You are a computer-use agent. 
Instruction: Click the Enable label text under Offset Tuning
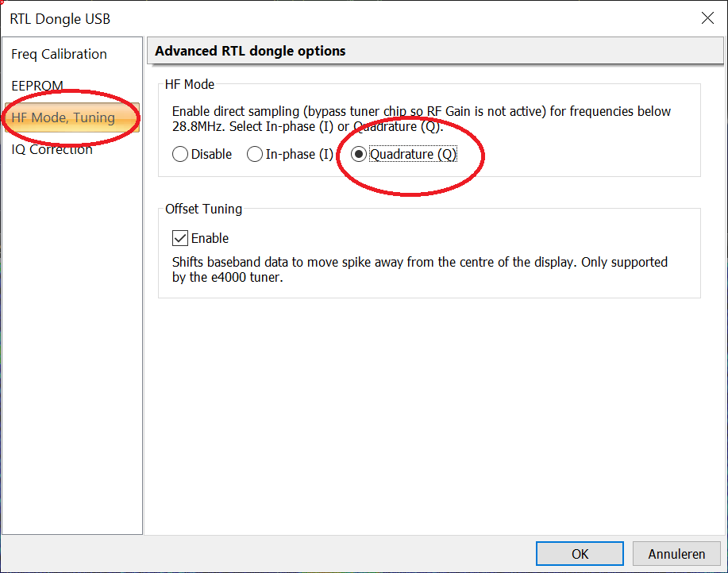210,238
